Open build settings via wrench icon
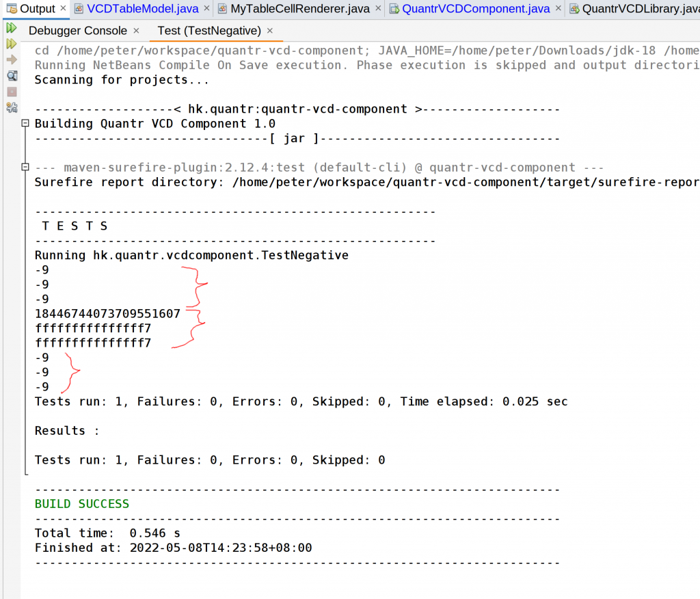 point(11,107)
